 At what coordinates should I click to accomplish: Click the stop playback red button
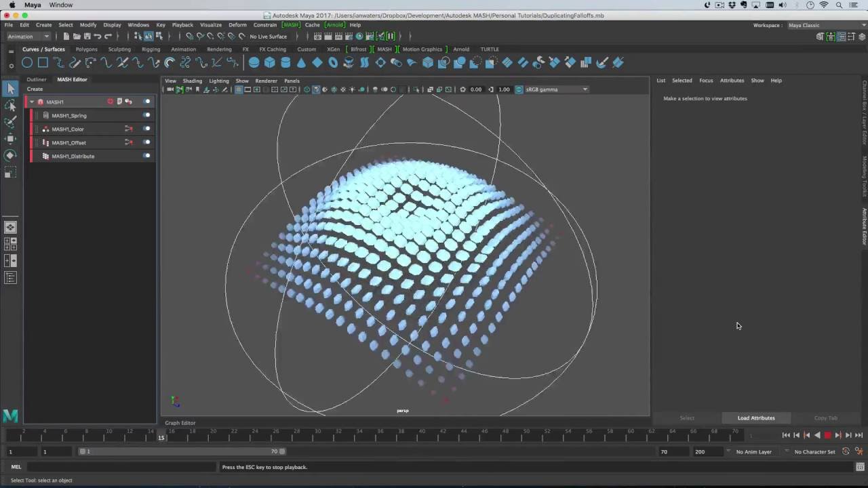coord(827,435)
